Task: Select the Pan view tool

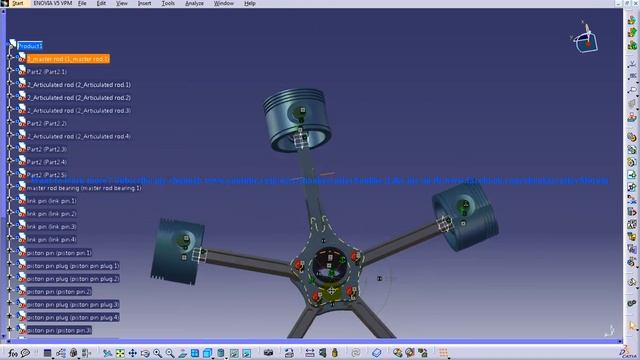Action: pyautogui.click(x=133, y=353)
